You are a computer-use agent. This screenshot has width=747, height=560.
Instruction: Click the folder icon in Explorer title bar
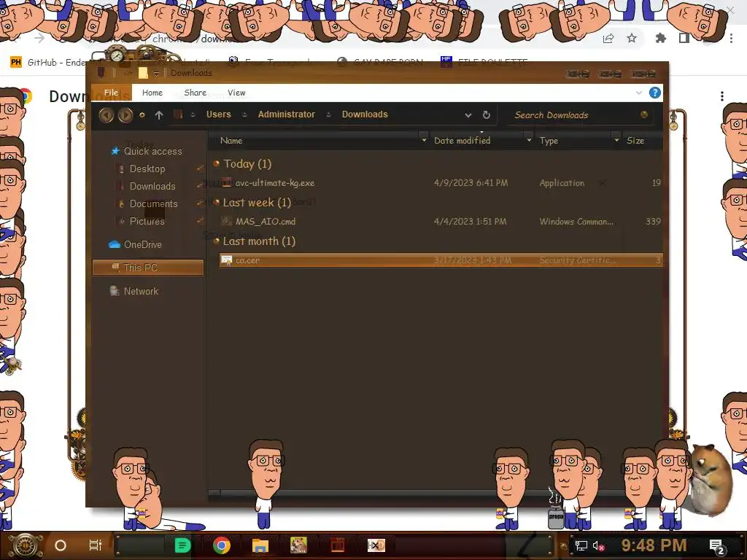tap(143, 73)
